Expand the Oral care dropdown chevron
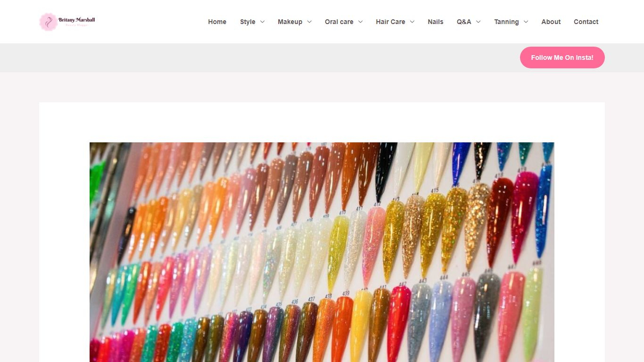Viewport: 644px width, 362px height. [360, 22]
